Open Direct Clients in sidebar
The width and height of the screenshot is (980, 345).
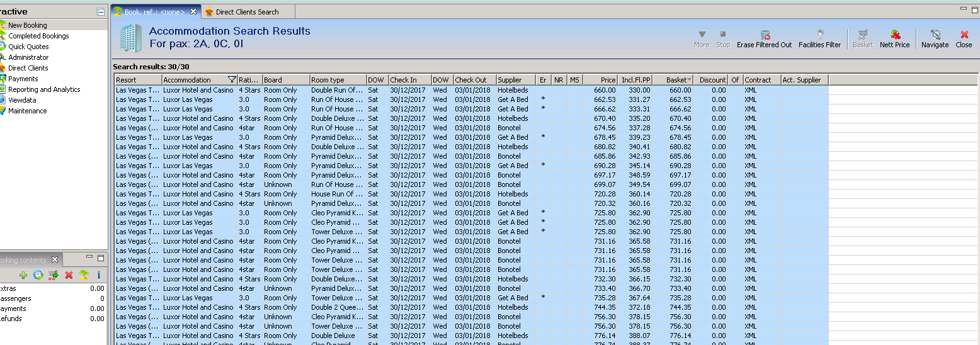tap(28, 68)
